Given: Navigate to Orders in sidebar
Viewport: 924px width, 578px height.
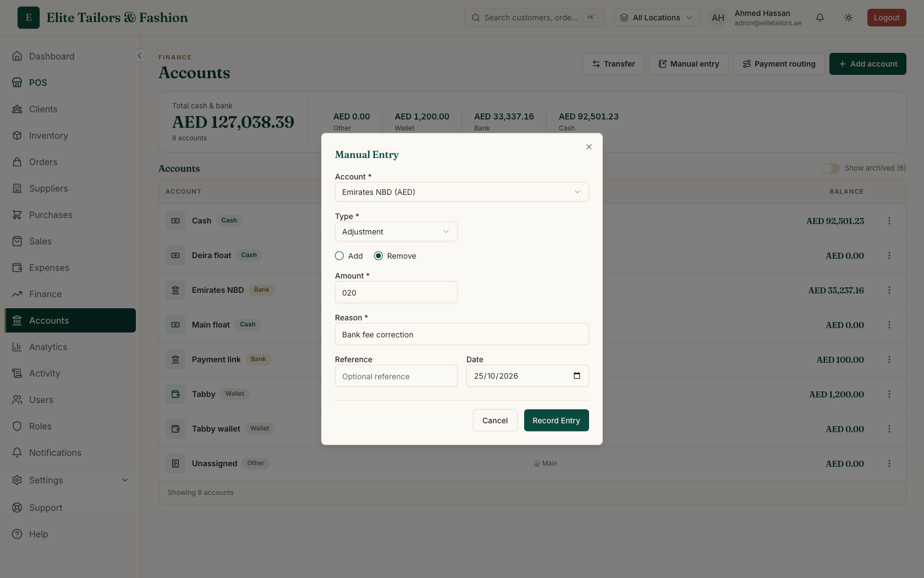Looking at the screenshot, I should pos(70,162).
